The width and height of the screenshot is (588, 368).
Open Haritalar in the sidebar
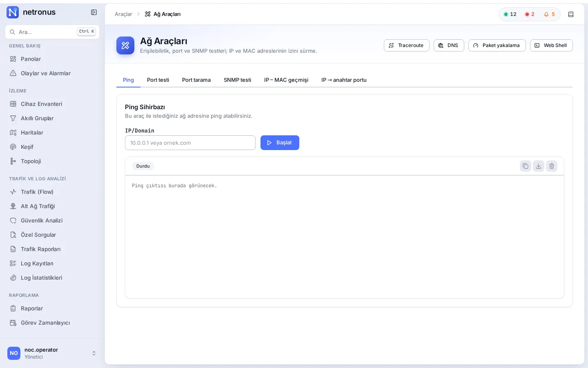(x=52, y=132)
